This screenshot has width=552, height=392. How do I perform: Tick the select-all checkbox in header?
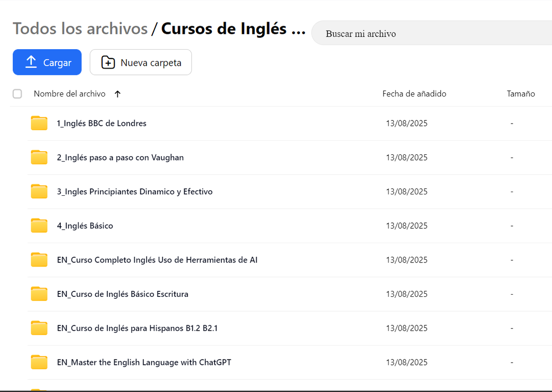[17, 94]
